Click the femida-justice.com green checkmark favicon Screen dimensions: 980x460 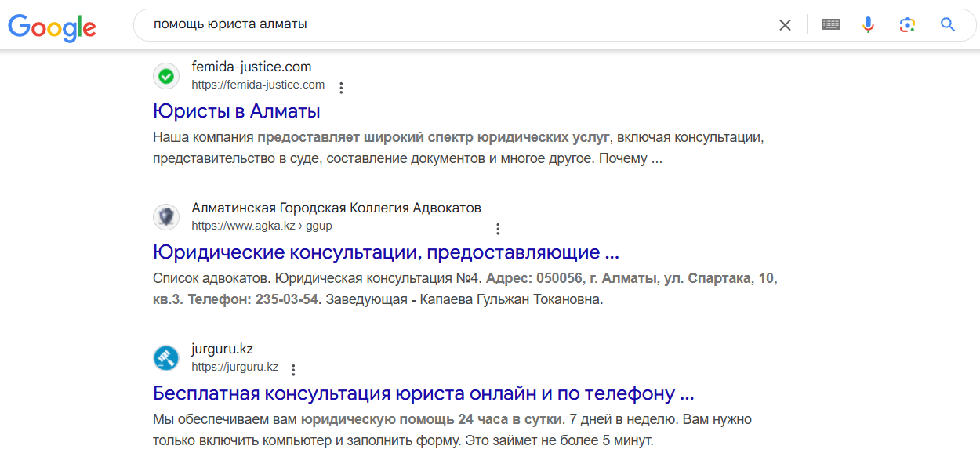pos(166,76)
